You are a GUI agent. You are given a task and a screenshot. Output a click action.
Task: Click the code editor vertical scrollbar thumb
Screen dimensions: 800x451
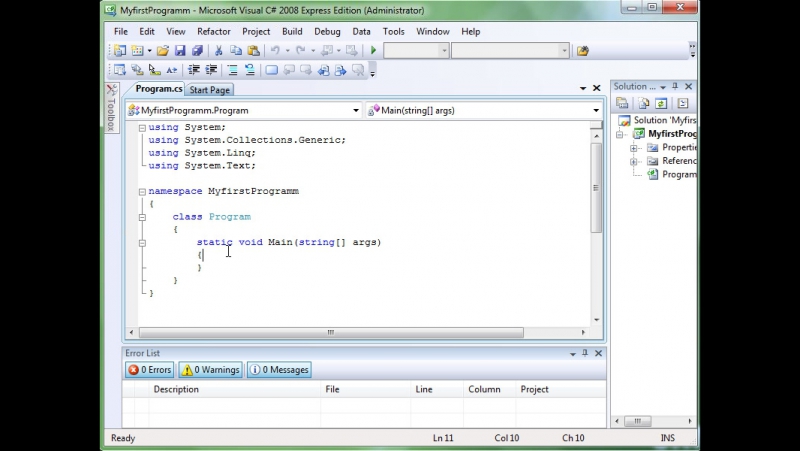596,188
